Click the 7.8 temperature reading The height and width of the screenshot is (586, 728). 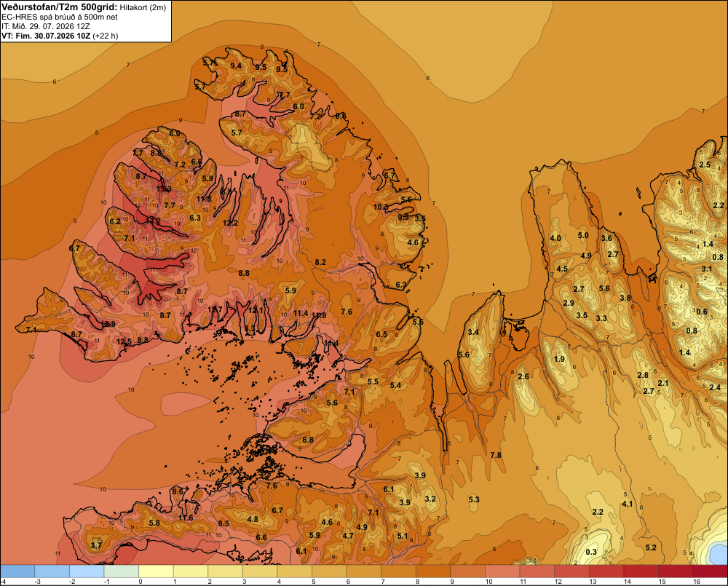tap(496, 455)
